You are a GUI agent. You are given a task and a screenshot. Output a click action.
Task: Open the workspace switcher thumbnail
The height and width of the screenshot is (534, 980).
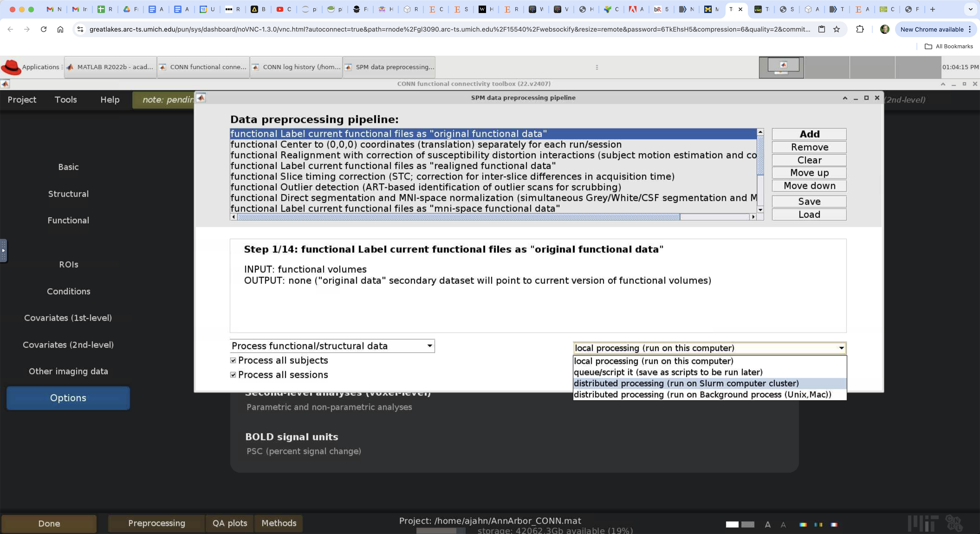click(781, 67)
